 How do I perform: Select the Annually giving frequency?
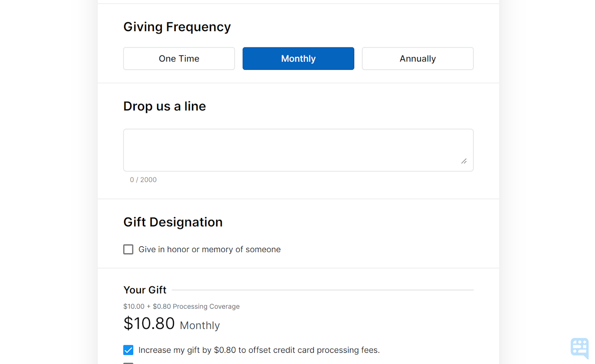(417, 58)
